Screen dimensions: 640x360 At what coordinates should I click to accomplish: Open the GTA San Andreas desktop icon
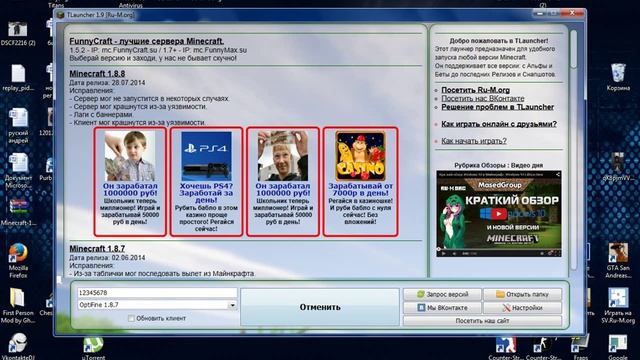coord(618,260)
